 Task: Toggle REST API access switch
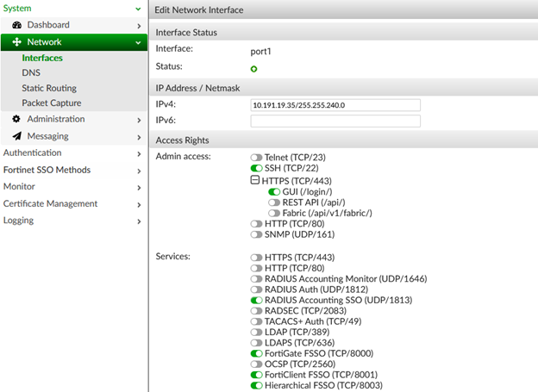[x=275, y=202]
